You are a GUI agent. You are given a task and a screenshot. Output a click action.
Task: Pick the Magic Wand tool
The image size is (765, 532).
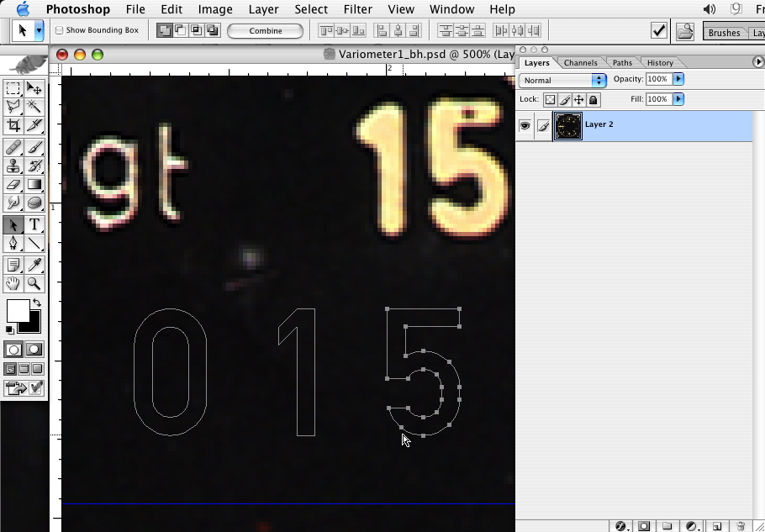pyautogui.click(x=34, y=107)
